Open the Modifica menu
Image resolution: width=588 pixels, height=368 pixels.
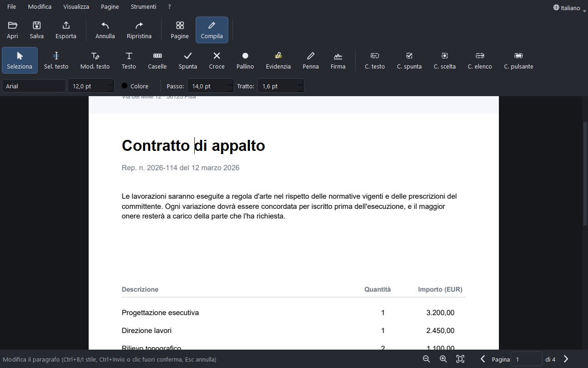[40, 7]
